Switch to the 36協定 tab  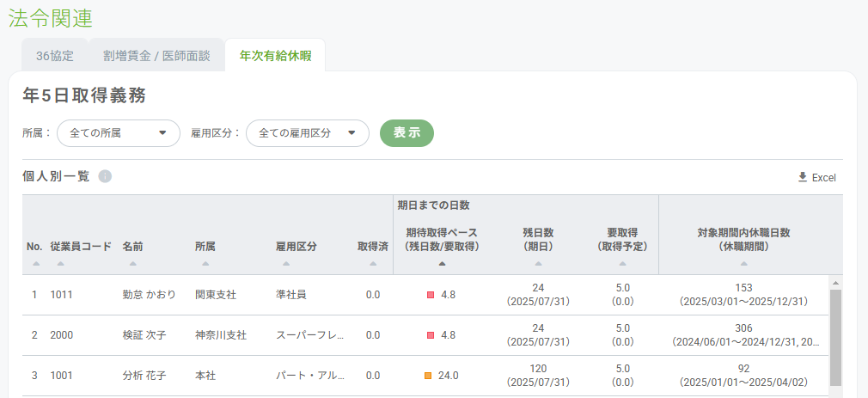(x=55, y=56)
